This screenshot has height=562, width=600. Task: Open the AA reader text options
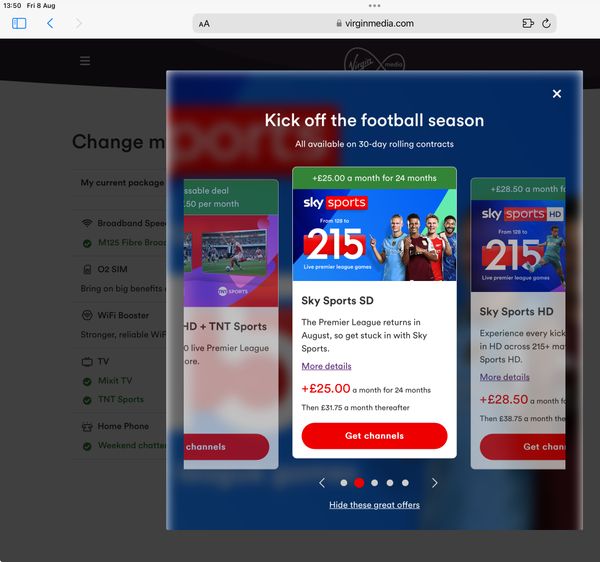(204, 24)
